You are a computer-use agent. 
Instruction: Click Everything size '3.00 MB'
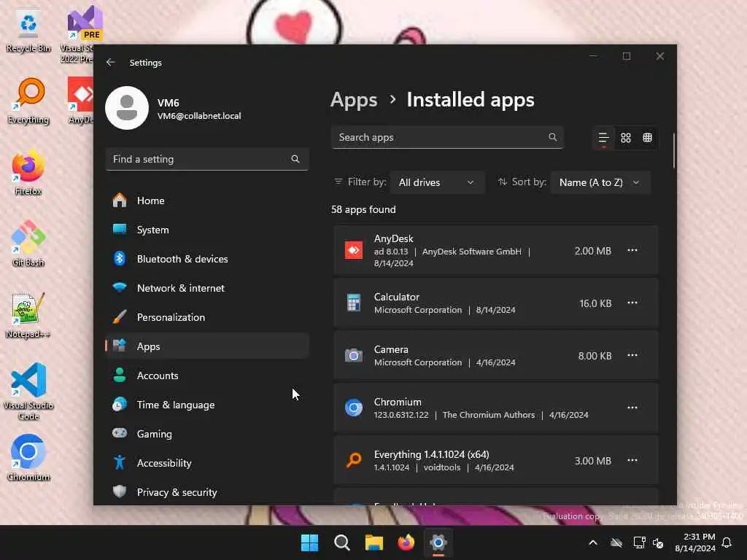coord(592,461)
